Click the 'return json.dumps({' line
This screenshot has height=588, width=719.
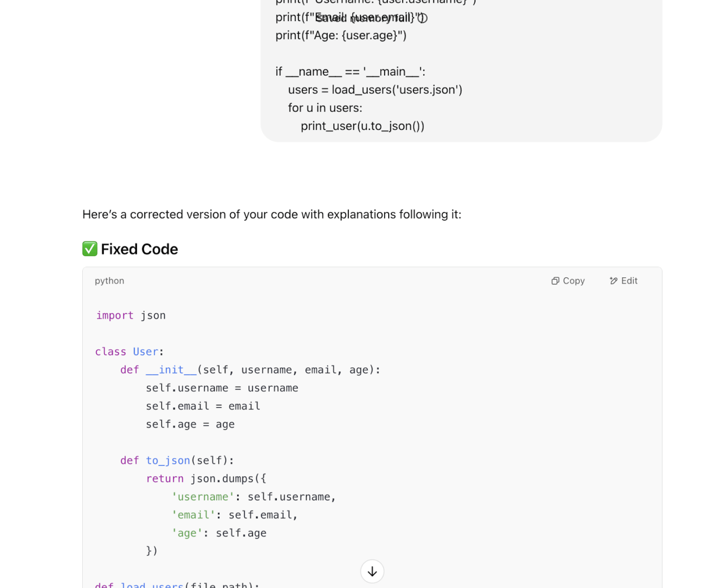point(206,479)
